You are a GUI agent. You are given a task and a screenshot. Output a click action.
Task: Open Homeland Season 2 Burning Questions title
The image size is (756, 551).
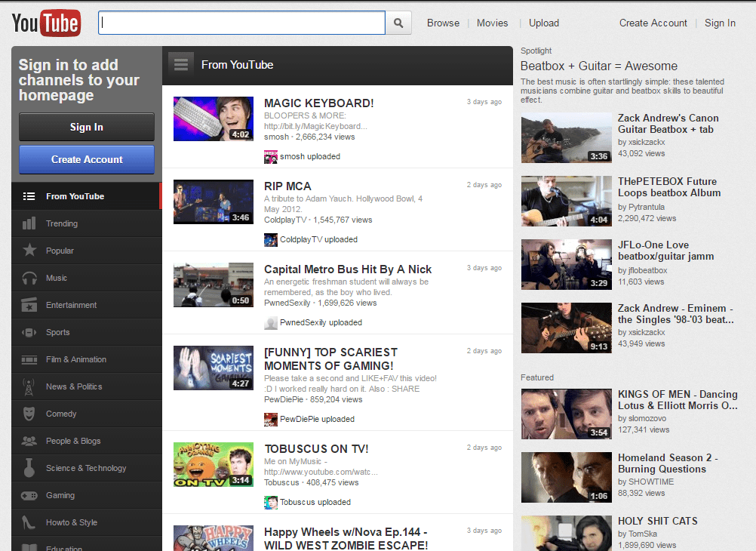(668, 463)
